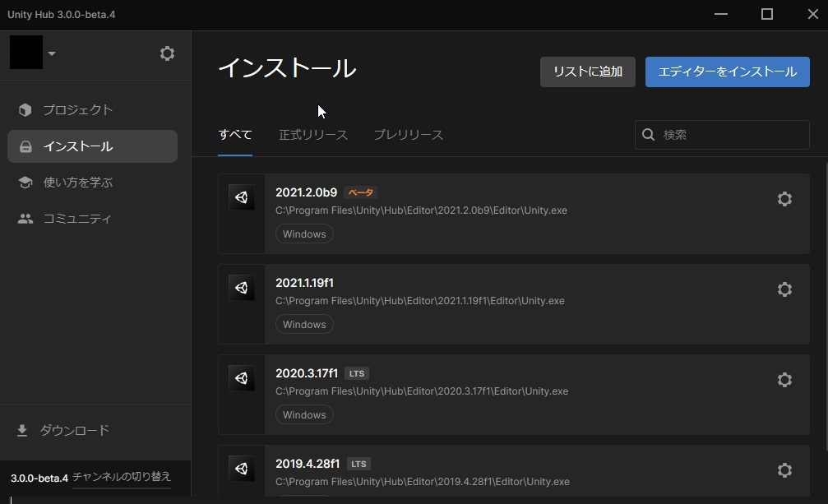Open settings gear for 2020.3.17f1

coord(784,380)
